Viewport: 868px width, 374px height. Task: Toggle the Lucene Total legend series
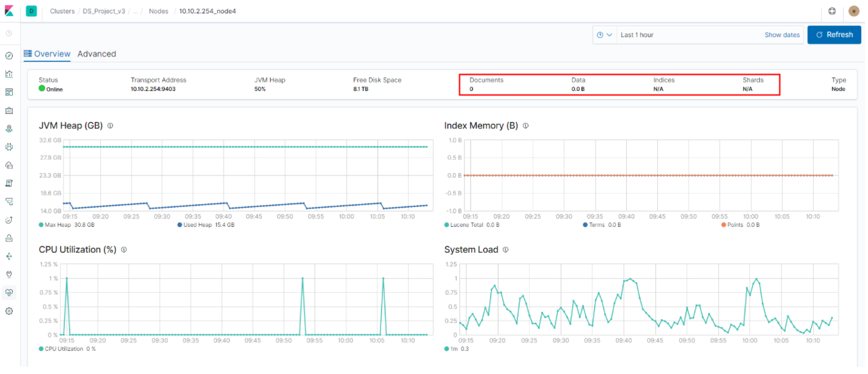(x=472, y=225)
